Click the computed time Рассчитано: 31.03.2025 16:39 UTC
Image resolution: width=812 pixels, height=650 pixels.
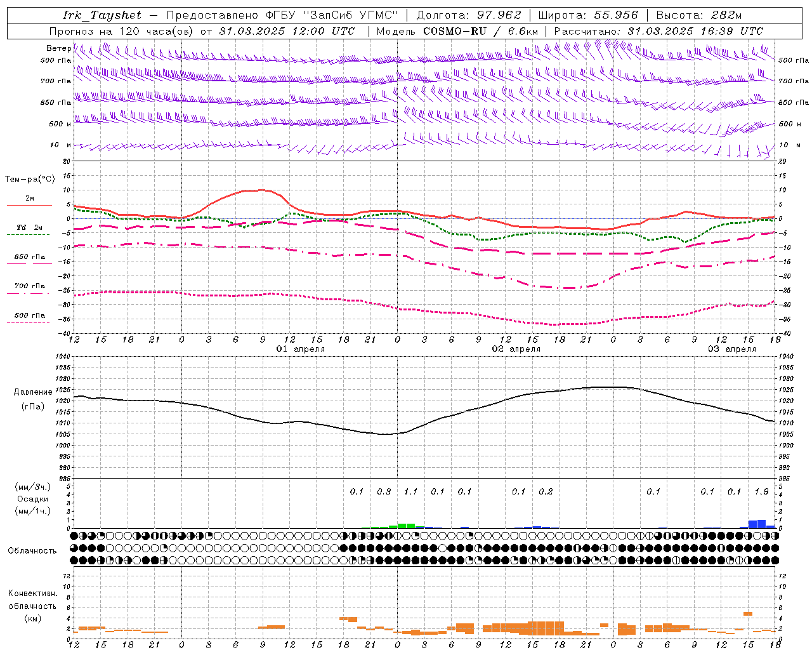658,31
